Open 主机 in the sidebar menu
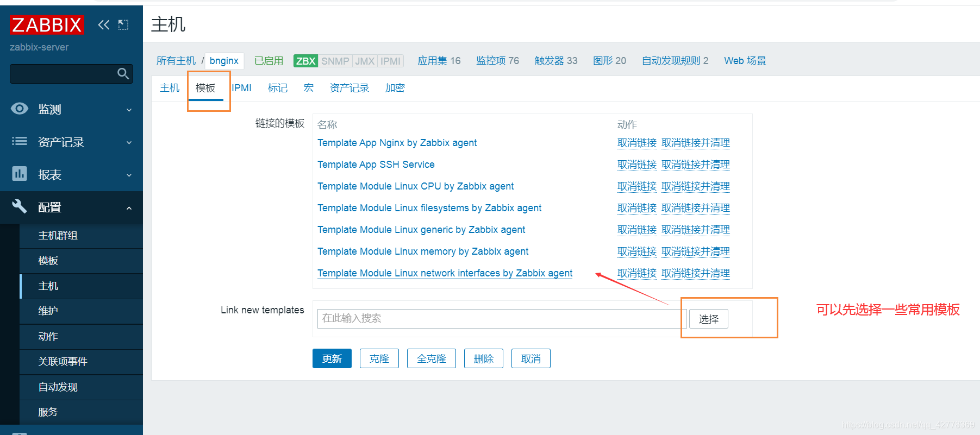Screen dimensions: 980x435 click(82, 286)
